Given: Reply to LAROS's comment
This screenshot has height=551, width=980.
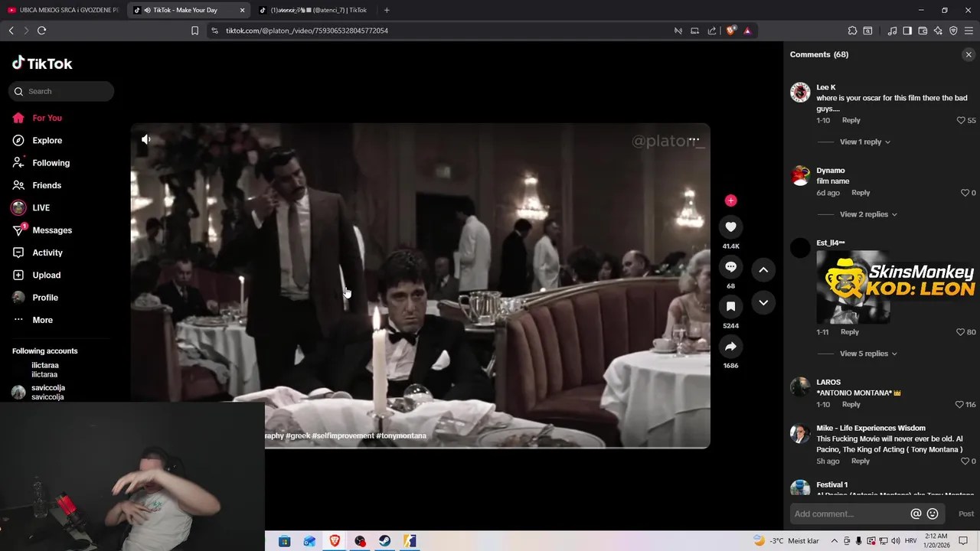Looking at the screenshot, I should (x=851, y=404).
